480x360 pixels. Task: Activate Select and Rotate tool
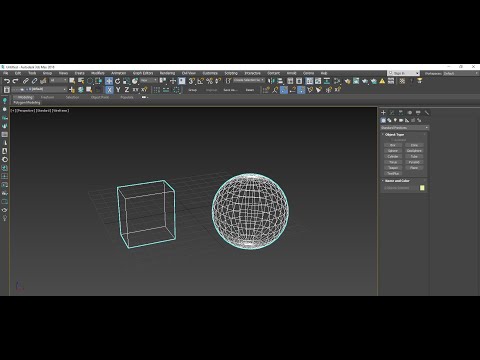(118, 81)
